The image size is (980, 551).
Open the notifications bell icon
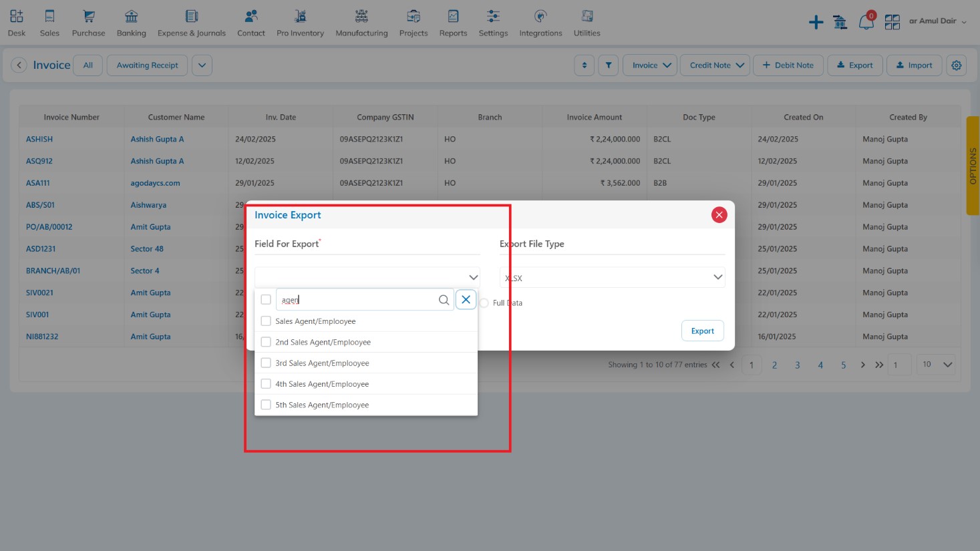coord(866,22)
